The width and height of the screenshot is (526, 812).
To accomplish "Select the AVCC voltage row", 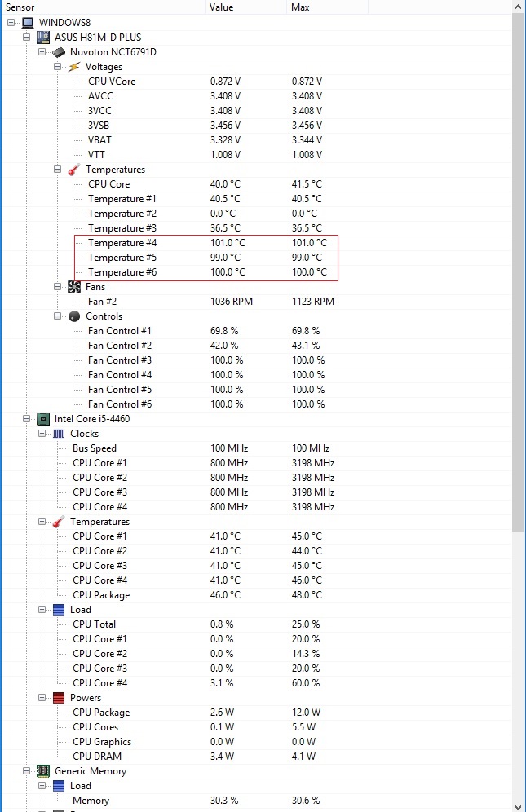I will tap(256, 96).
